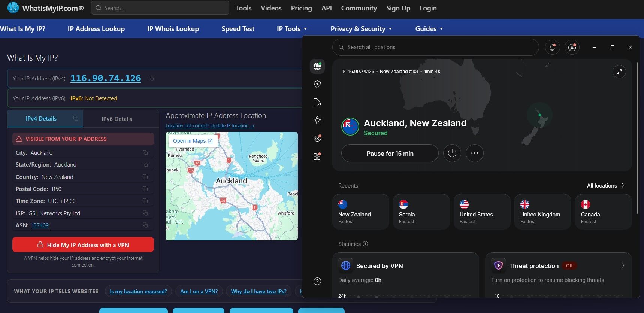This screenshot has width=644, height=313.
Task: Open the file sharing icon in sidebar
Action: tap(317, 102)
